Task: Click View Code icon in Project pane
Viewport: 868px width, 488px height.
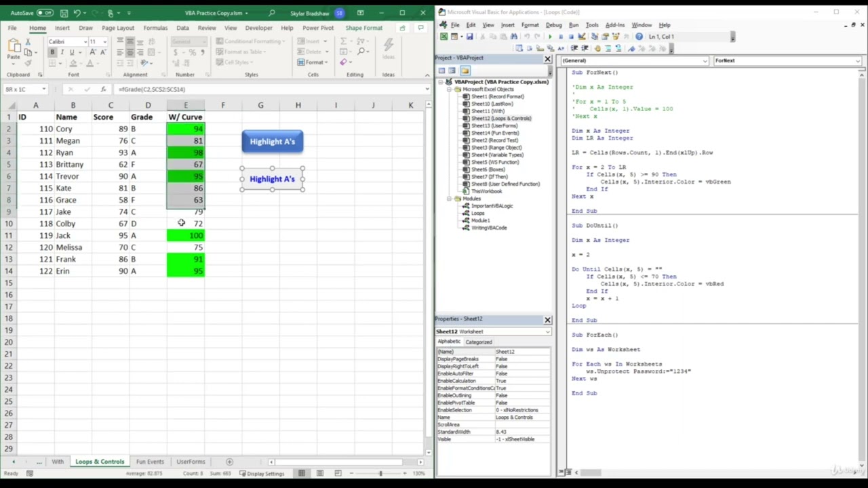Action: (x=442, y=70)
